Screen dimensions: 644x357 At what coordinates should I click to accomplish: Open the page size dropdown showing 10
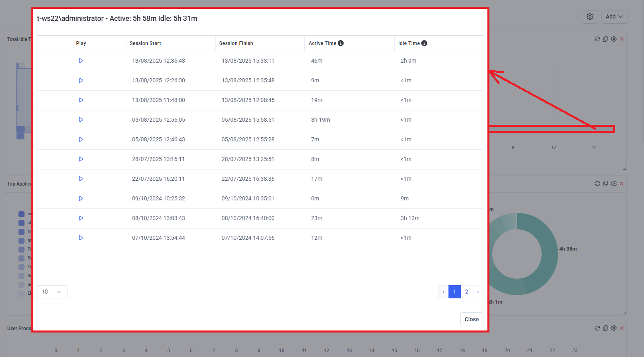52,292
